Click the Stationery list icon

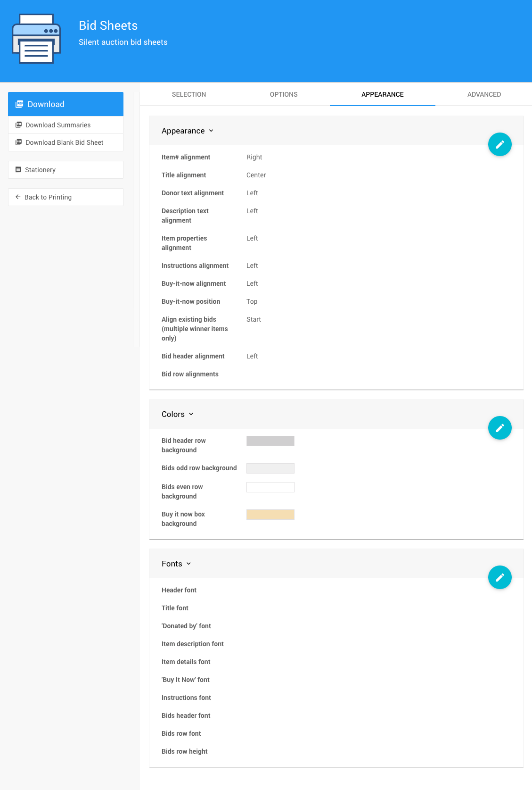pyautogui.click(x=18, y=170)
